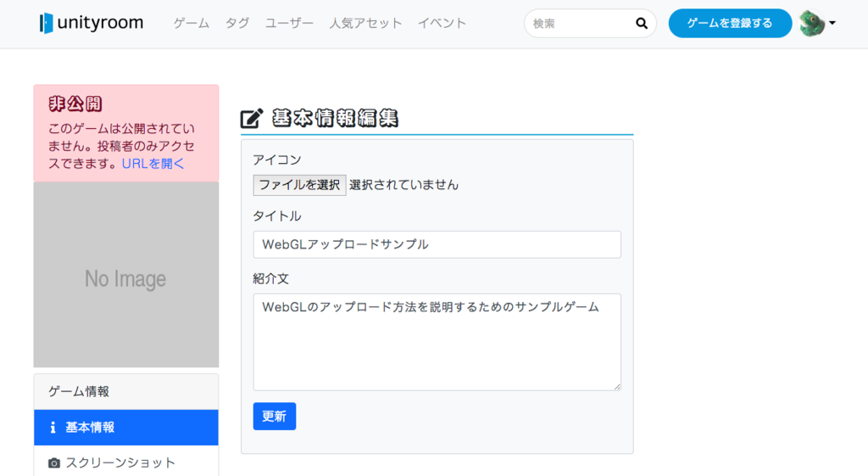Open the URLを開く link
The height and width of the screenshot is (476, 868).
[153, 164]
